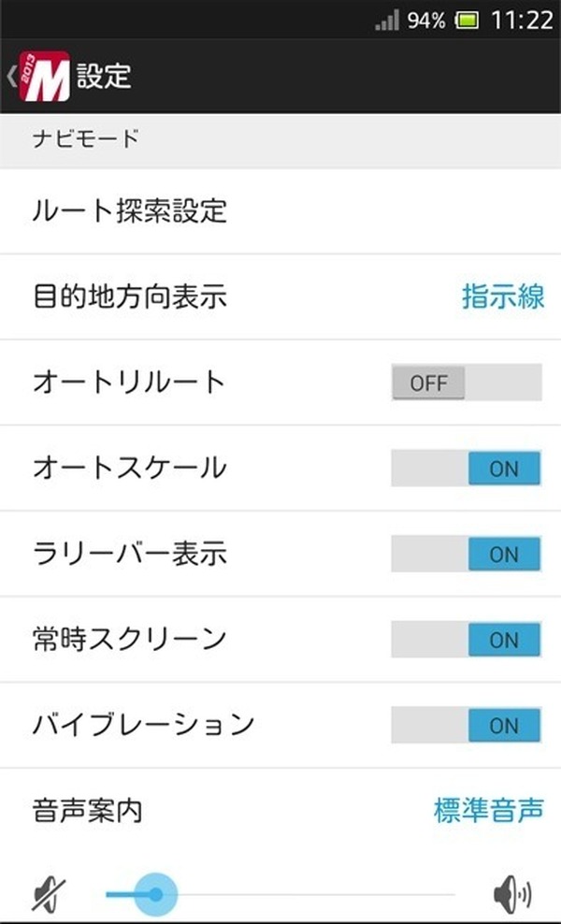This screenshot has width=561, height=924.
Task: Open the 指示線 option selector
Action: tap(503, 297)
